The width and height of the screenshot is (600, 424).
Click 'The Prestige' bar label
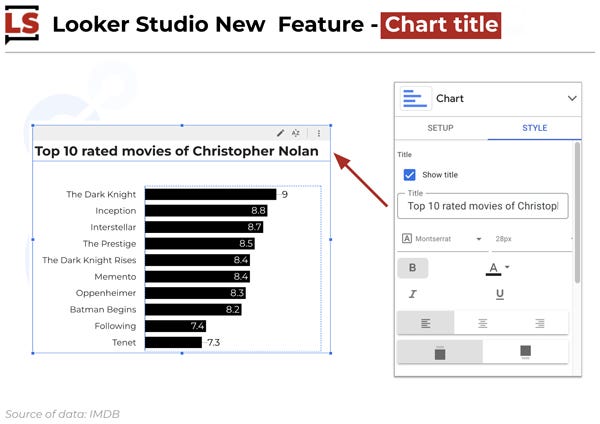tap(109, 244)
